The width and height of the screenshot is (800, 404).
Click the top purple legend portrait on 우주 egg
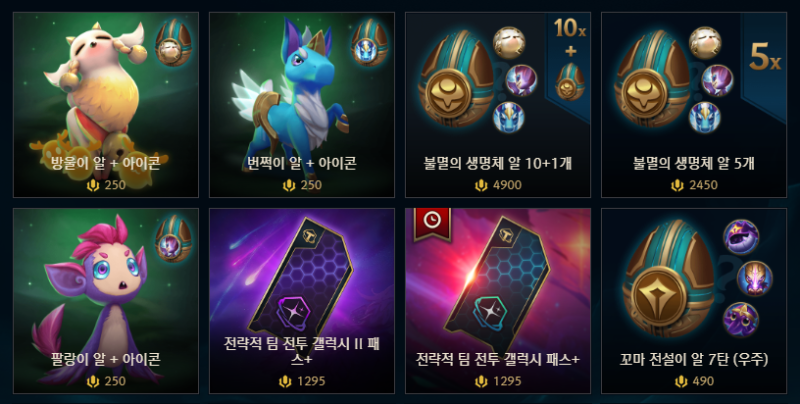(741, 237)
